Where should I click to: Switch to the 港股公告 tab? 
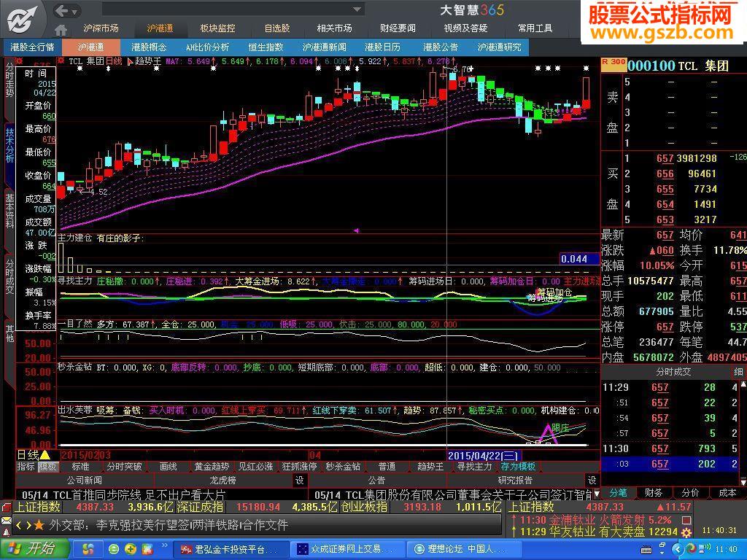tap(441, 47)
